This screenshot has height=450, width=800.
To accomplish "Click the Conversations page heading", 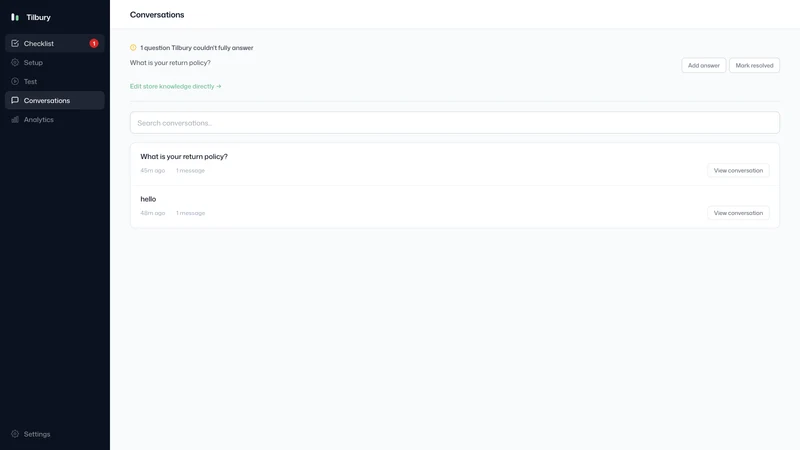I will click(157, 15).
